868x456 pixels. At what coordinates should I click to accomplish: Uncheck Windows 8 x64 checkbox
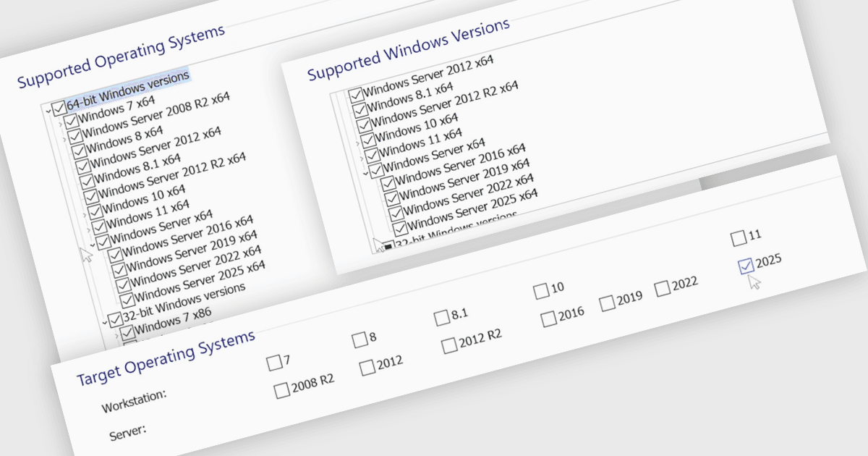(79, 151)
